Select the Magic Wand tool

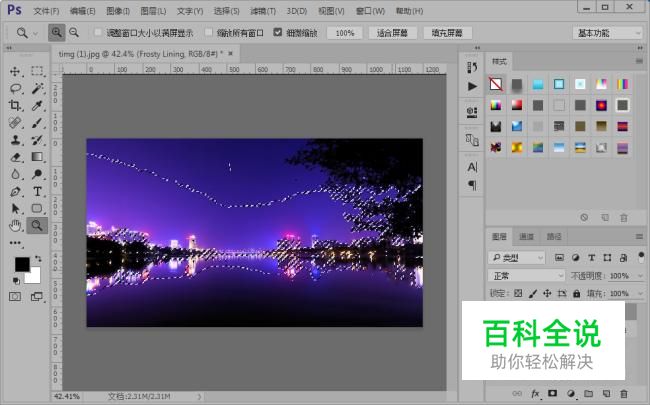(x=37, y=89)
